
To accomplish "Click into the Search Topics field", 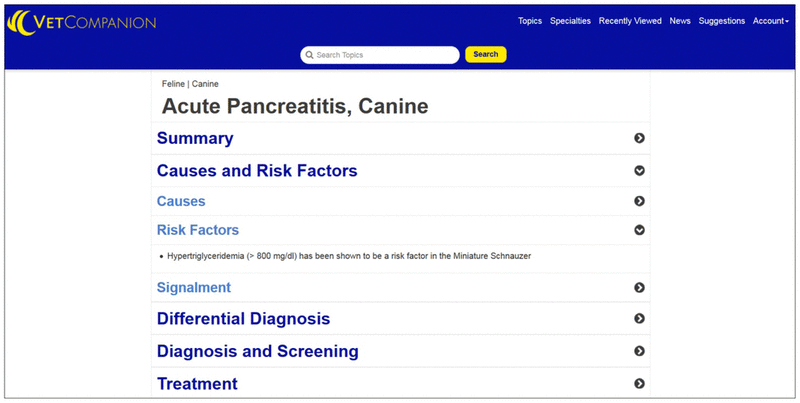I will point(380,55).
